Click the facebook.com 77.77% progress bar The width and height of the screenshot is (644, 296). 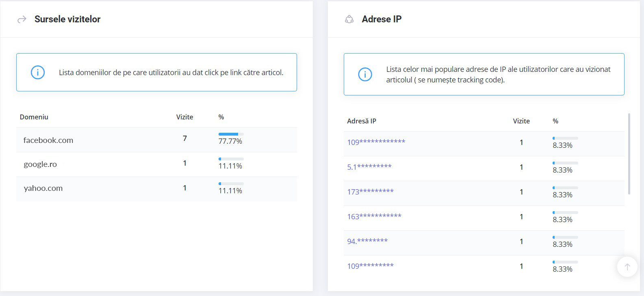(231, 134)
